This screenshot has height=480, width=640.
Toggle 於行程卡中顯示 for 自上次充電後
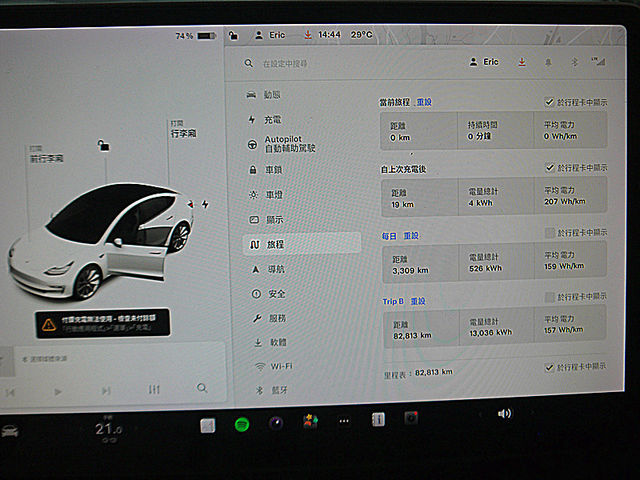coord(550,167)
